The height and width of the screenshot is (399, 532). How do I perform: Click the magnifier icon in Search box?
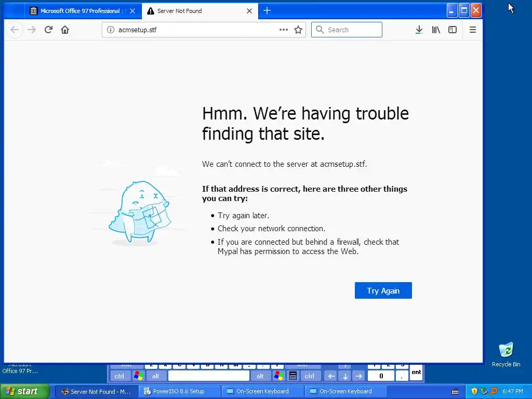coord(320,30)
